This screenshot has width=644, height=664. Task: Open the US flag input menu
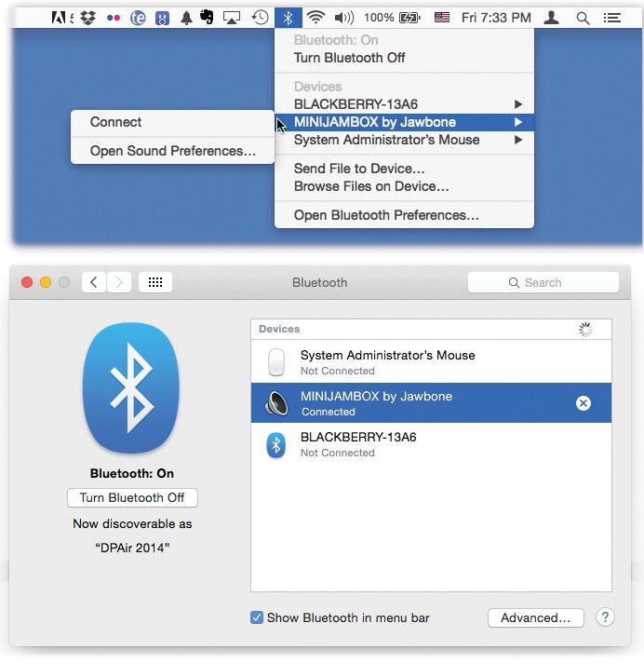click(442, 18)
